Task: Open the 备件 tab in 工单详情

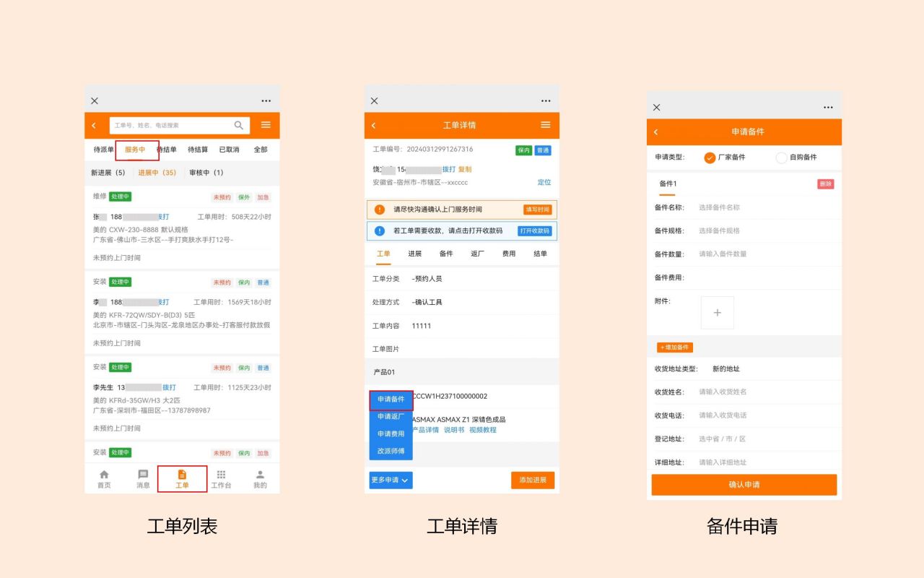Action: point(446,254)
